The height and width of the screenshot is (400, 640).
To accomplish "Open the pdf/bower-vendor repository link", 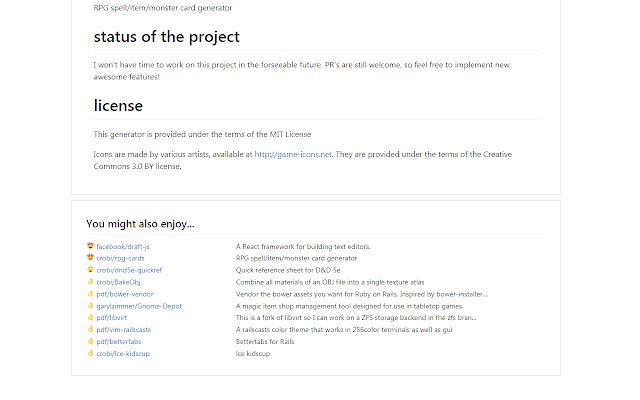I will (125, 294).
